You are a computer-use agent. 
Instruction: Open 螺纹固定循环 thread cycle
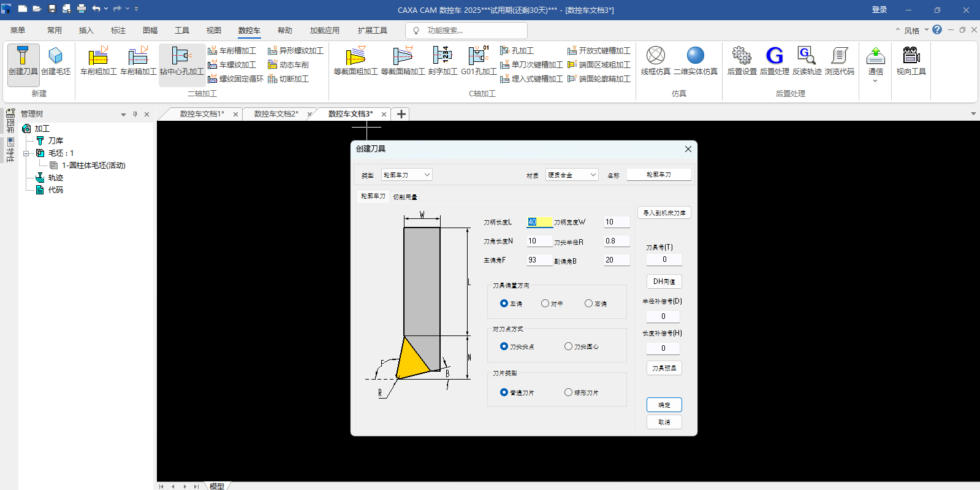click(236, 79)
